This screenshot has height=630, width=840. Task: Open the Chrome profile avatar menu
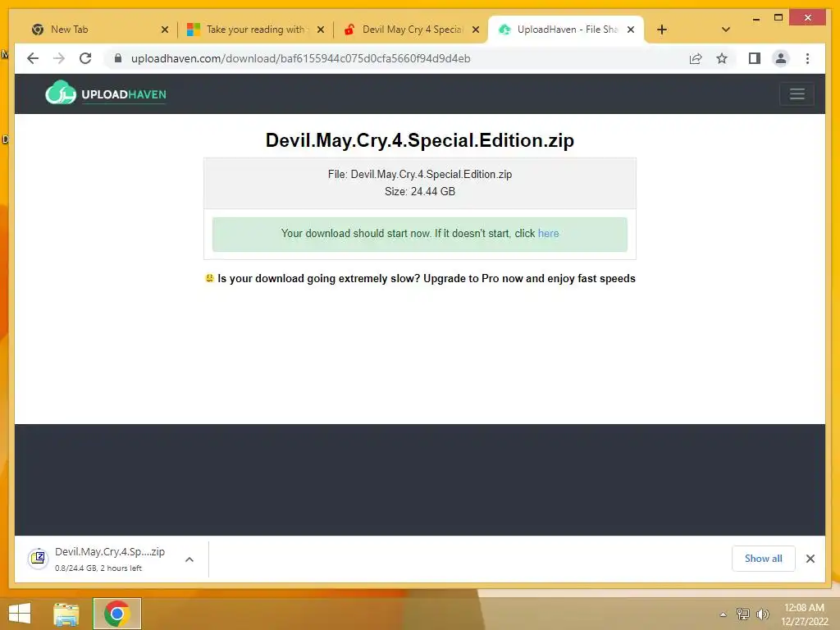pos(781,58)
